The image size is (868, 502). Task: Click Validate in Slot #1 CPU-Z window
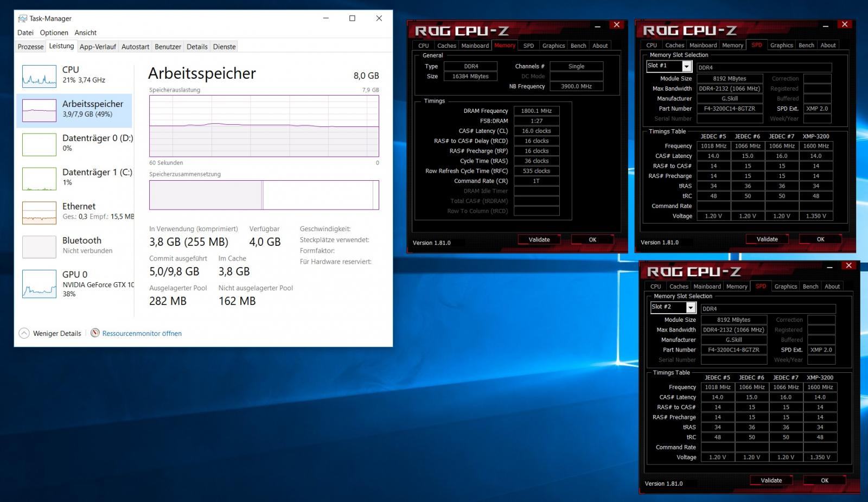767,239
